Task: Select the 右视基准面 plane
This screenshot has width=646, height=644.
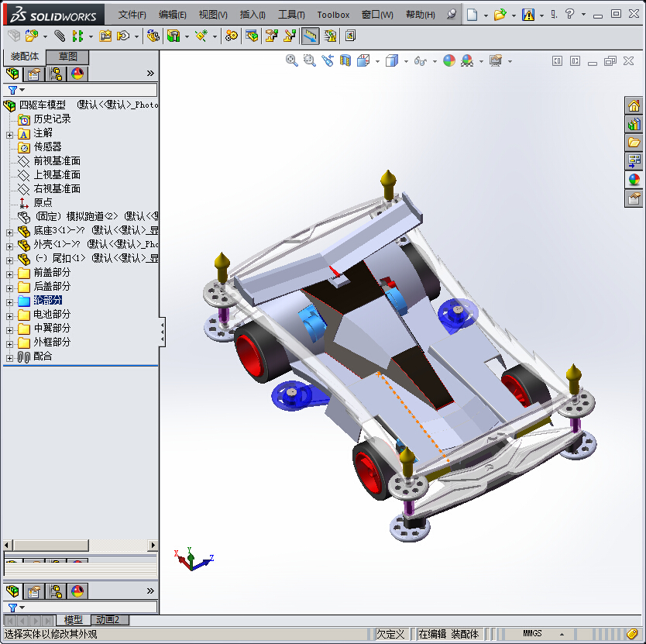Action: [57, 189]
